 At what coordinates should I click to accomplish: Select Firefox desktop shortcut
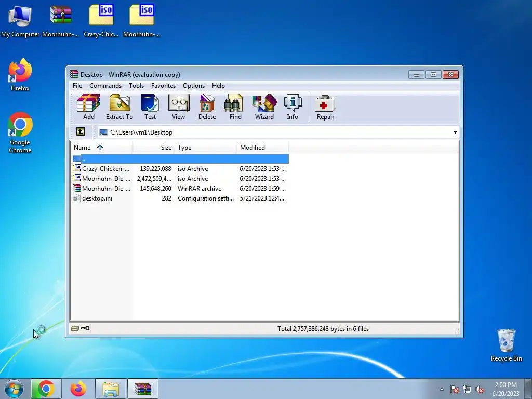point(20,75)
